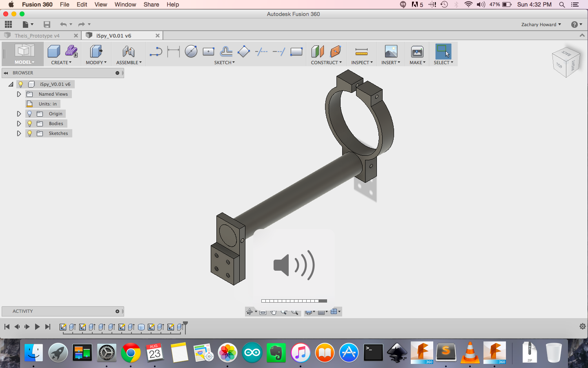Open the INSPECT dropdown
588x368 pixels.
(361, 63)
